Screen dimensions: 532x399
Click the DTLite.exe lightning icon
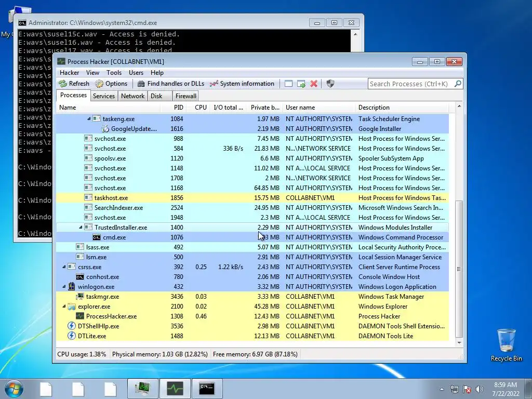(72, 336)
